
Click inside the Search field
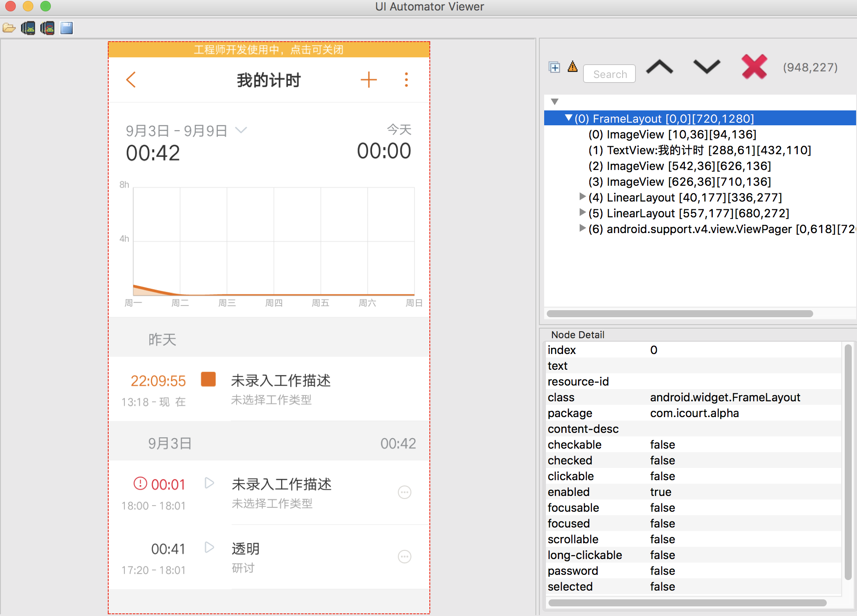click(609, 74)
